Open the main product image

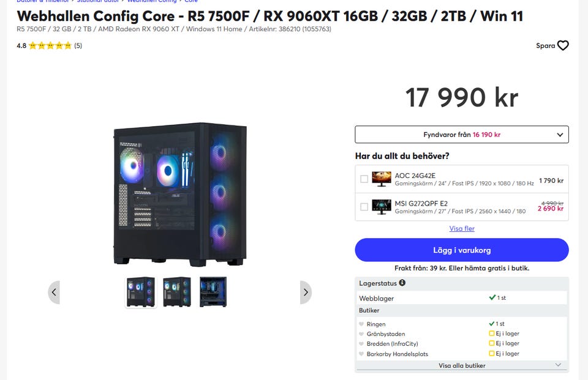tap(180, 194)
